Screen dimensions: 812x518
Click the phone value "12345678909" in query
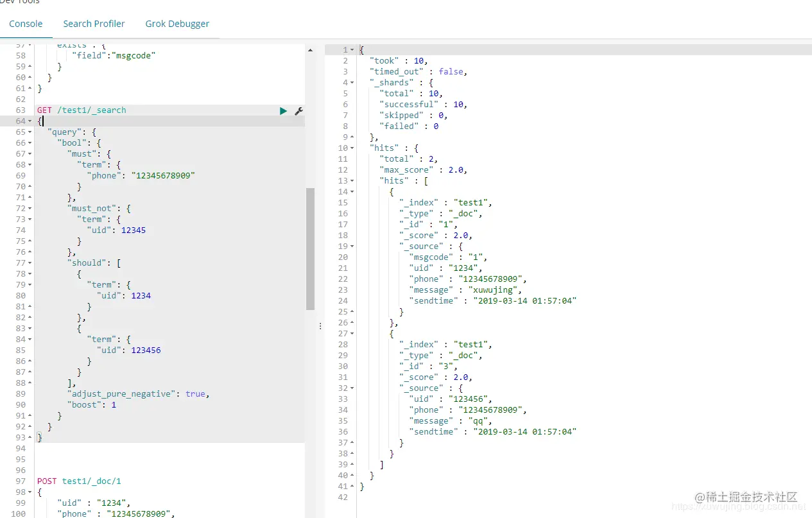click(163, 176)
